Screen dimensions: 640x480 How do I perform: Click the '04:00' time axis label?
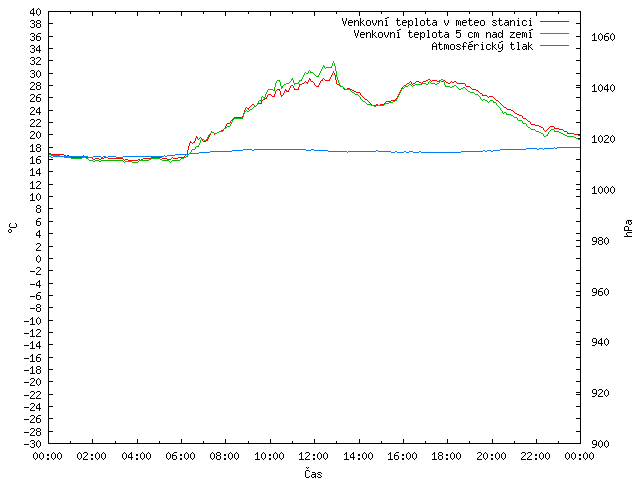(136, 456)
